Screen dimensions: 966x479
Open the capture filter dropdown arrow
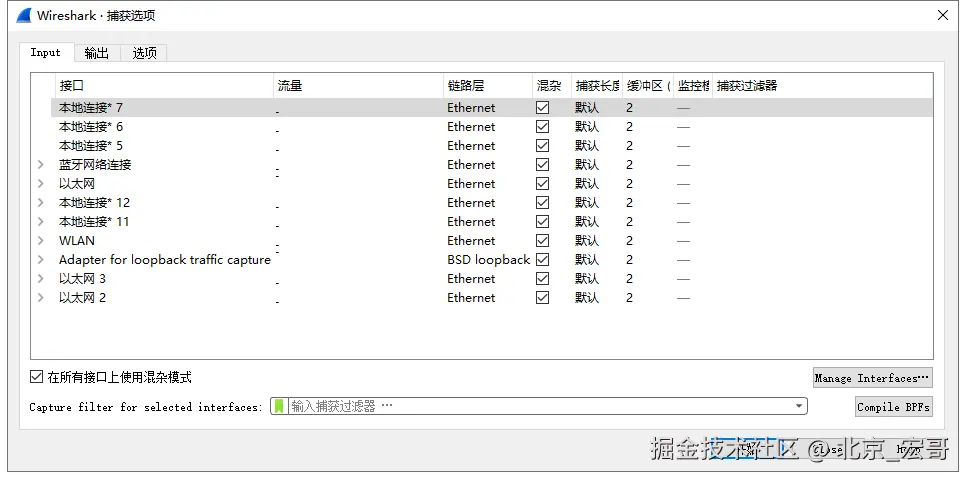tap(798, 406)
